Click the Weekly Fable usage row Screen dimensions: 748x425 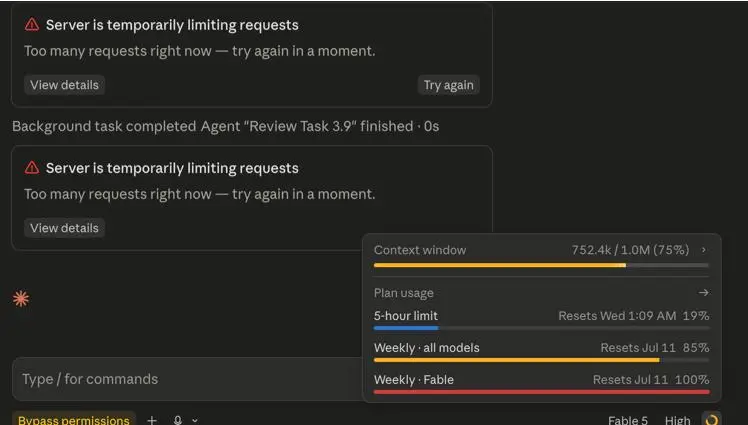(x=541, y=384)
